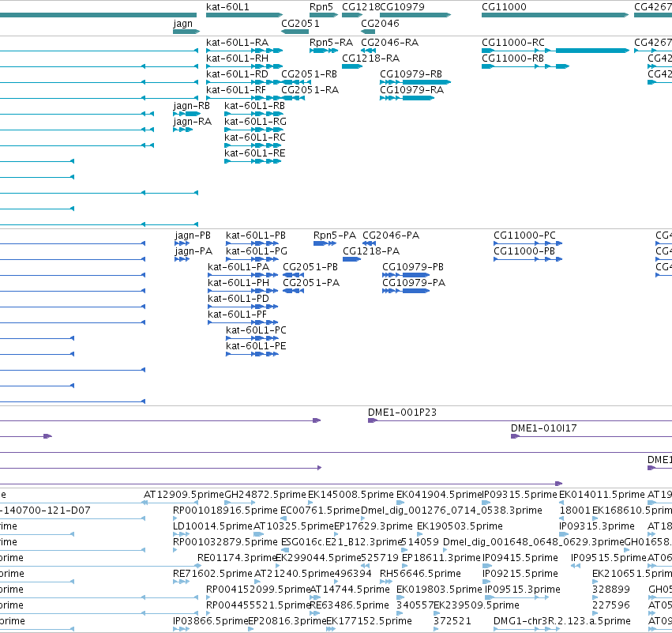Click EST IP03866.5prime
The image size is (672, 633).
click(x=210, y=621)
